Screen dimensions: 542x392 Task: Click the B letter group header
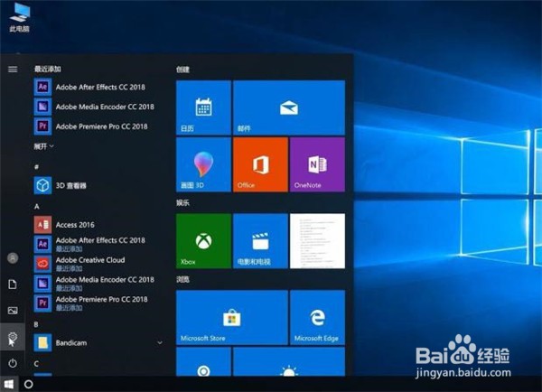36,324
